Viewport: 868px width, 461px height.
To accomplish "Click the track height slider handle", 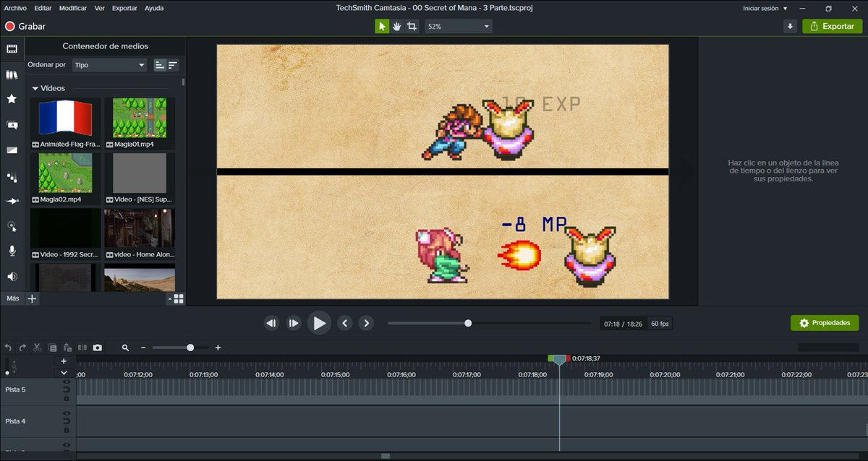I will 7,372.
